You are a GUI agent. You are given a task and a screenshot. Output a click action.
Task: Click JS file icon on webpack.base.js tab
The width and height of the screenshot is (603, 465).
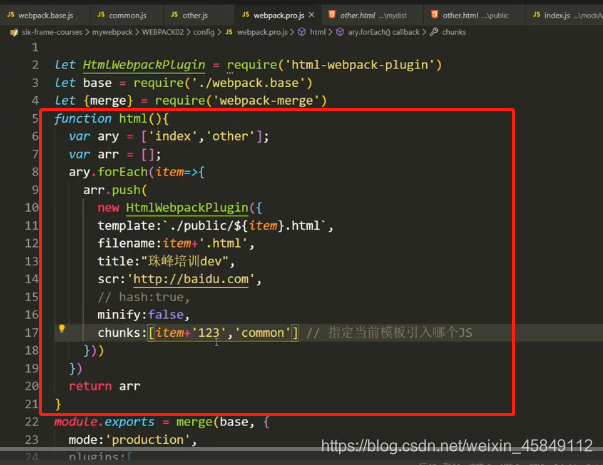point(10,15)
